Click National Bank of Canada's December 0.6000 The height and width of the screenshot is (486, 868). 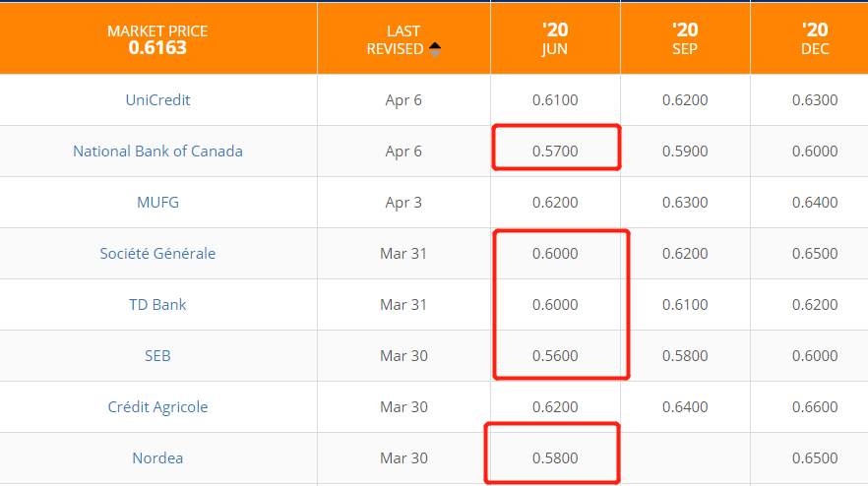tap(815, 152)
